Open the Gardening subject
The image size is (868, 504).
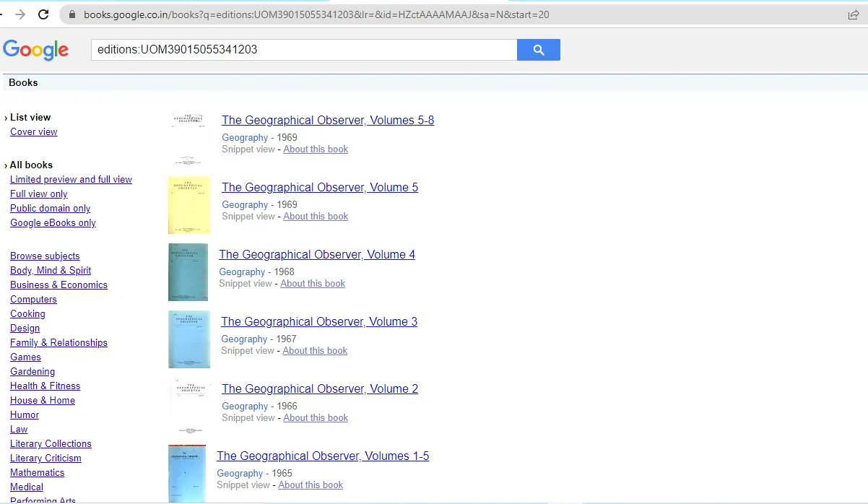[x=32, y=372]
